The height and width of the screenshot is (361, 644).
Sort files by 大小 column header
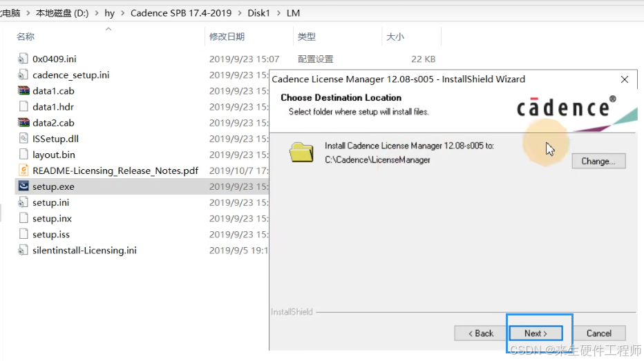point(395,37)
